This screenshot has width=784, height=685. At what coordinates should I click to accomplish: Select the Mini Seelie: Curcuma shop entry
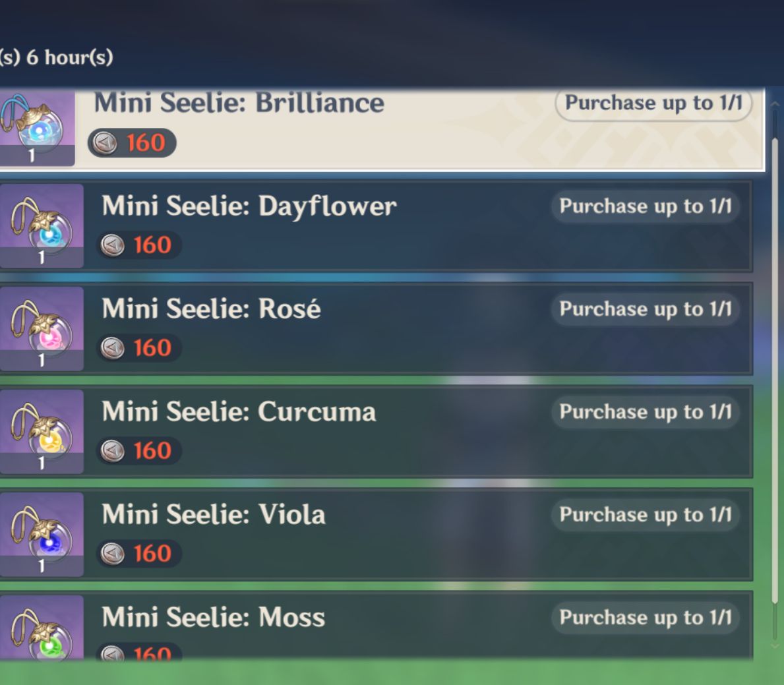(x=422, y=432)
